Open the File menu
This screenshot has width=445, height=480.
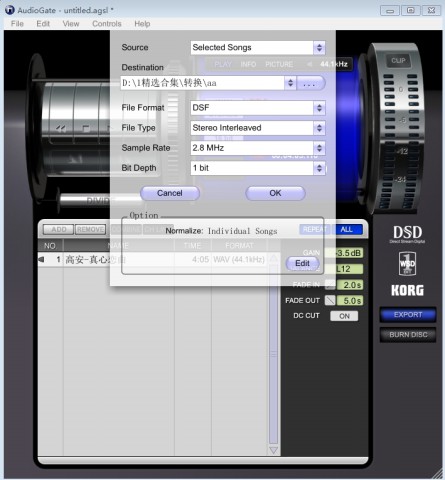coord(17,24)
